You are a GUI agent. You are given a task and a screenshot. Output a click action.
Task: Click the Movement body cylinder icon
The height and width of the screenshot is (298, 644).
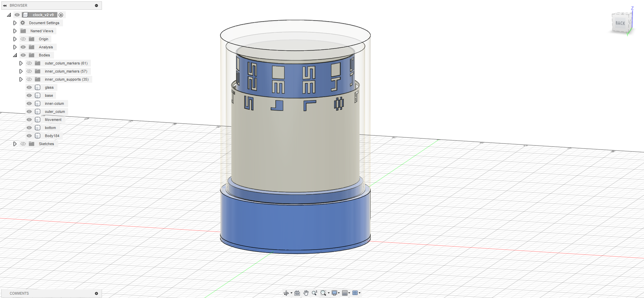pyautogui.click(x=38, y=120)
